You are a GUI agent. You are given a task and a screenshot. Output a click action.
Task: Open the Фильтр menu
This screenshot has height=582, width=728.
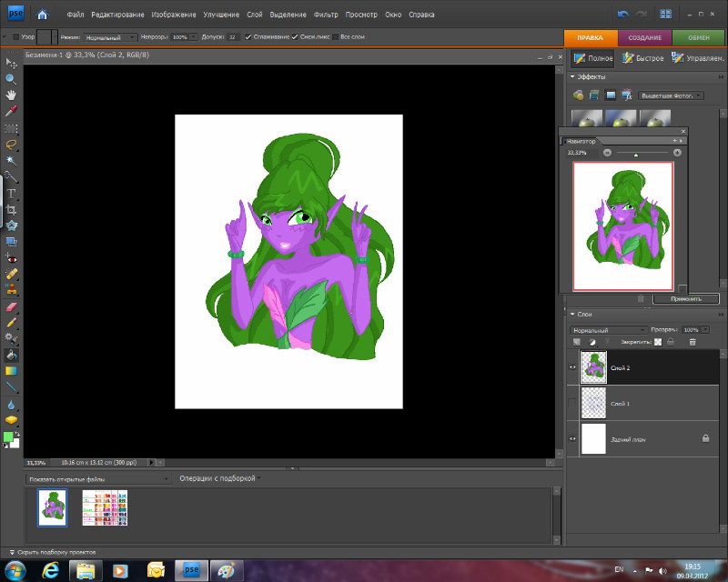[326, 15]
